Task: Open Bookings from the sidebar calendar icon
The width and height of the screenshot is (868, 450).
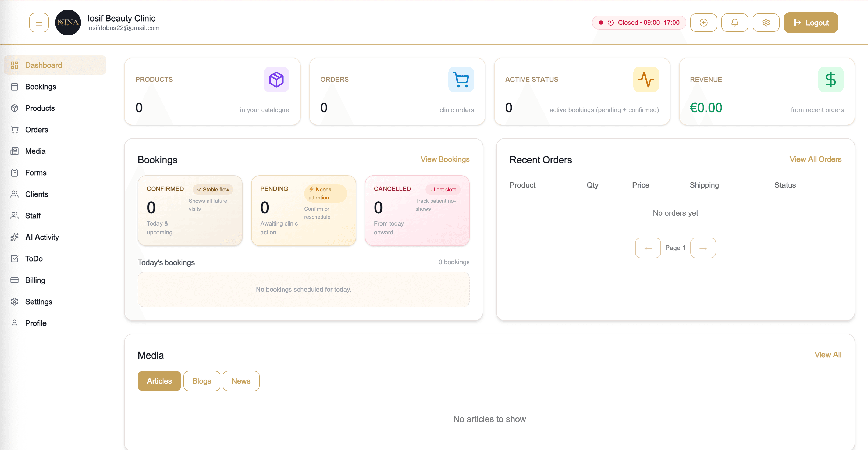Action: coord(15,87)
